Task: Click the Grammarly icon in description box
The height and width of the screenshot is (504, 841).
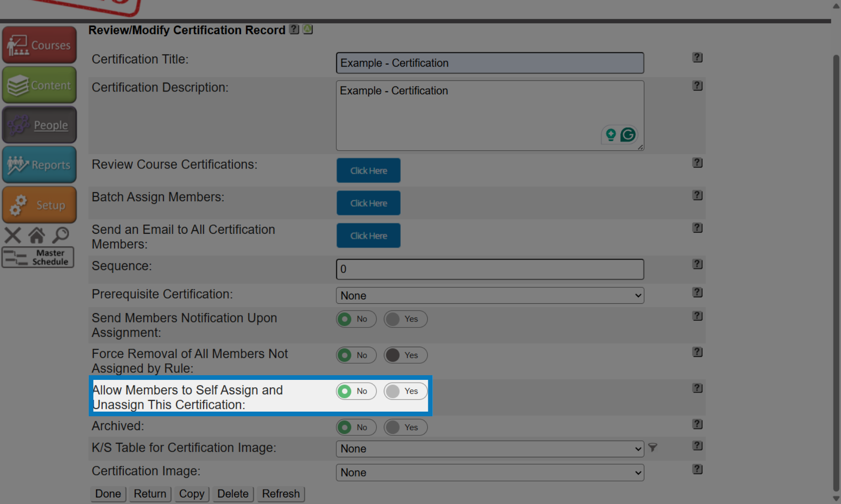Action: point(628,135)
